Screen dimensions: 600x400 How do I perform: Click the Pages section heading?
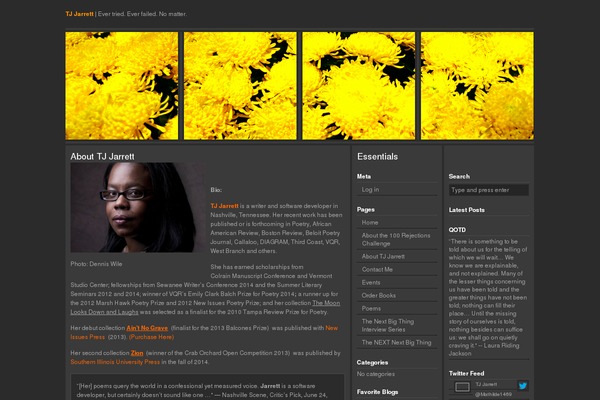365,210
